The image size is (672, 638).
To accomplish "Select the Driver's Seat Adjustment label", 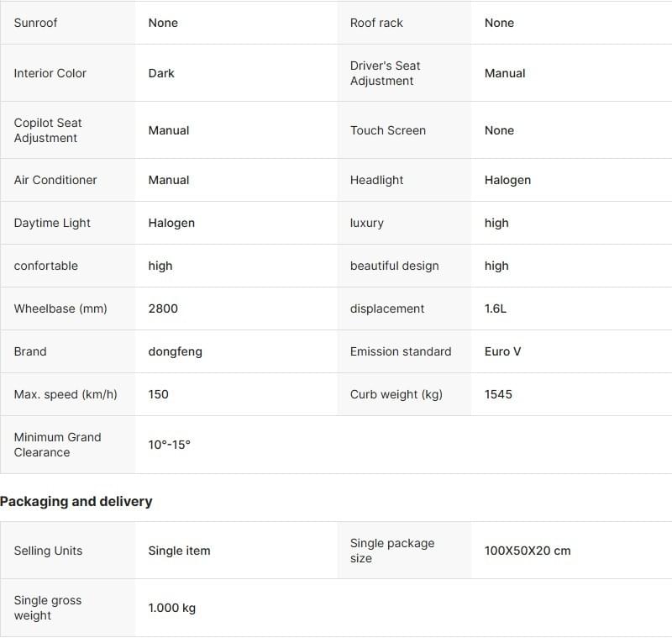I will tap(385, 73).
